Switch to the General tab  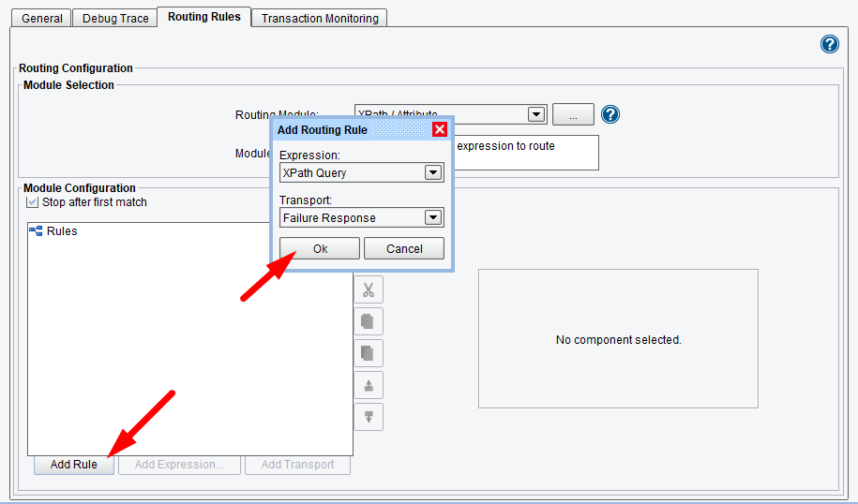point(42,18)
